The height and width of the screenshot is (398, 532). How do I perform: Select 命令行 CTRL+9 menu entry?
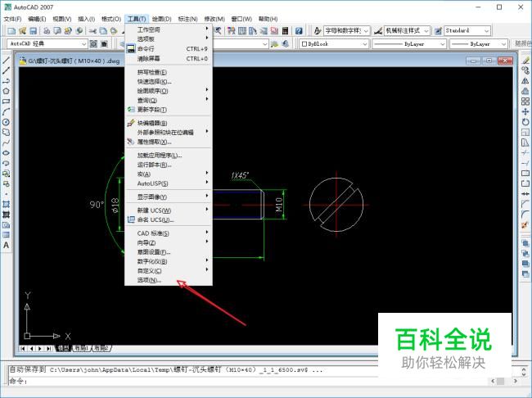click(x=169, y=48)
